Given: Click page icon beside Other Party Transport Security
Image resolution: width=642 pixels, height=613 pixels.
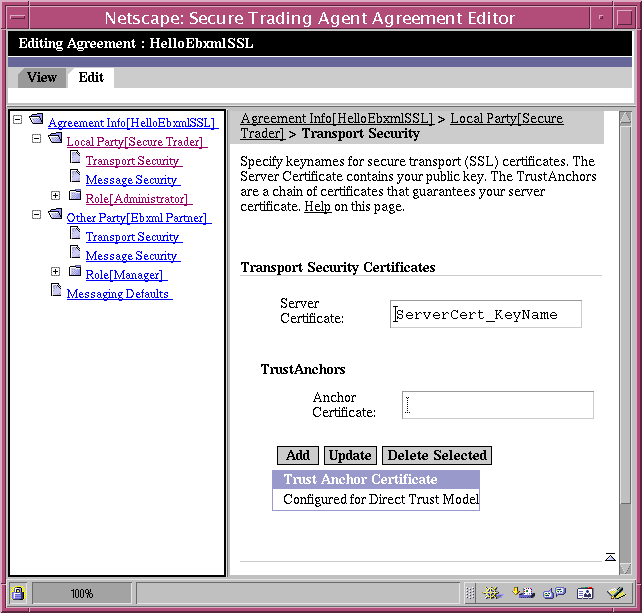Looking at the screenshot, I should [75, 233].
